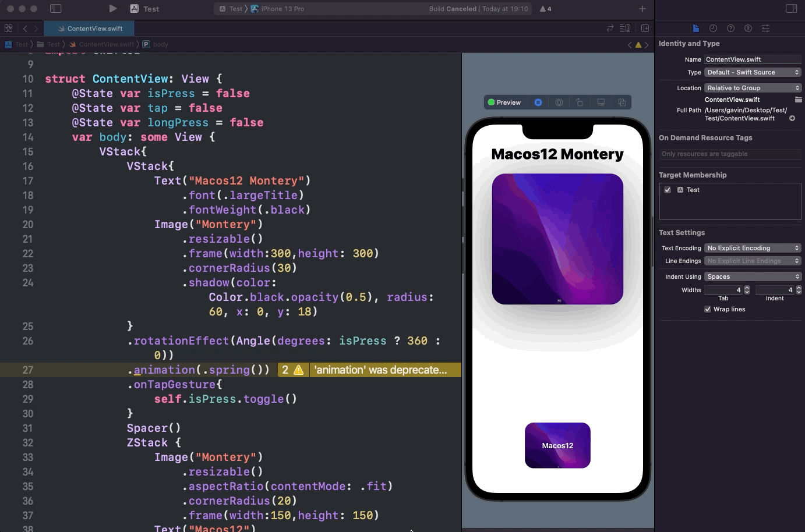Viewport: 805px width, 532px height.
Task: Rotate the preview device
Action: [x=580, y=102]
